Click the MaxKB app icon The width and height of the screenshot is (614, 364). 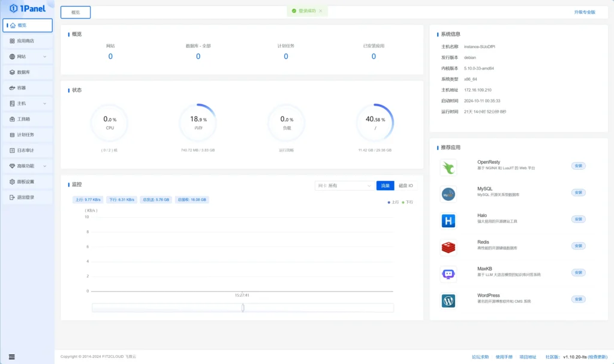pyautogui.click(x=449, y=274)
